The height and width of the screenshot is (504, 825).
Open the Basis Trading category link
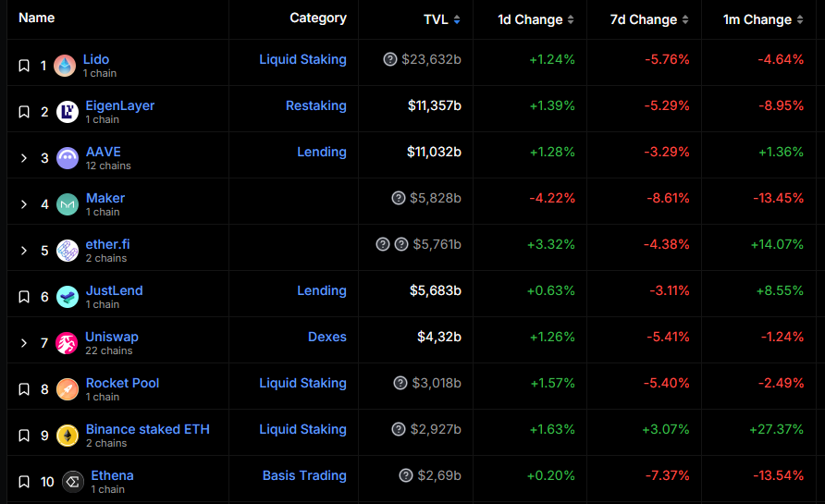304,475
